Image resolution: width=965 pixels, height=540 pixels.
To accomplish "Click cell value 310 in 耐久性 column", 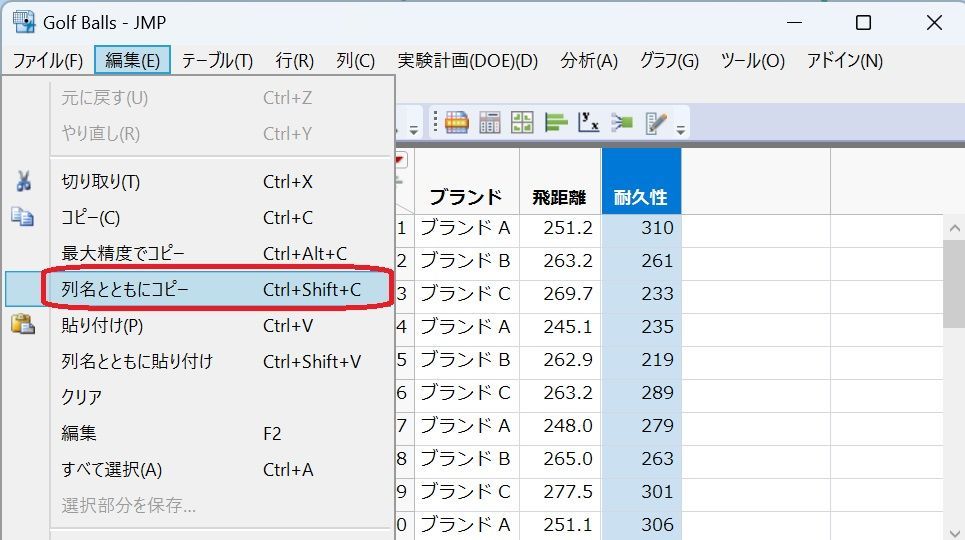I will [x=641, y=228].
